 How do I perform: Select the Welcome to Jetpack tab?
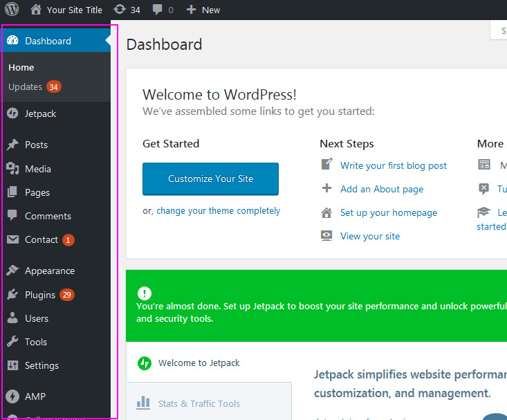[209, 363]
